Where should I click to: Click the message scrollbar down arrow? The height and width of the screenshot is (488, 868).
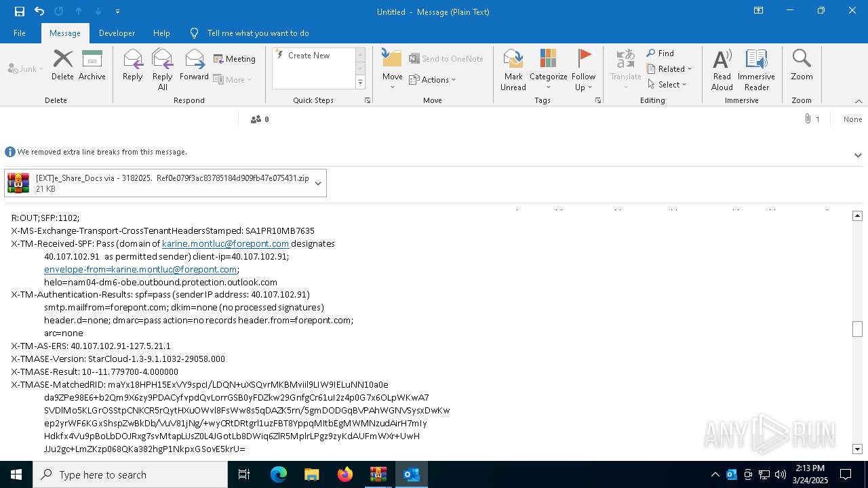tap(857, 449)
